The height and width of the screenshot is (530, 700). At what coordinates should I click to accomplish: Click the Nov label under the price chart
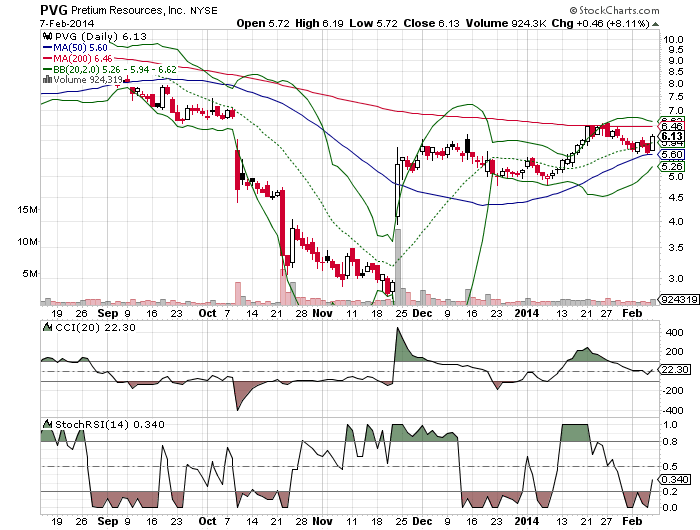tap(322, 313)
